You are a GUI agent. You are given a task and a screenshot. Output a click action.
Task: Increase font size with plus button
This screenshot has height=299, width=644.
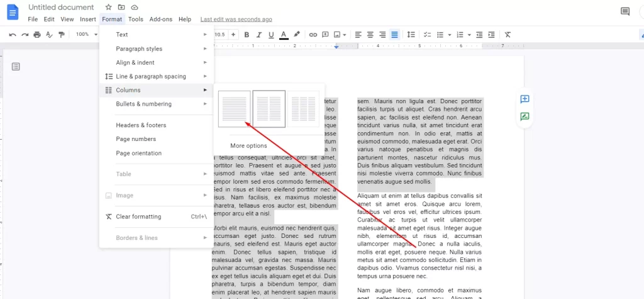pos(233,35)
